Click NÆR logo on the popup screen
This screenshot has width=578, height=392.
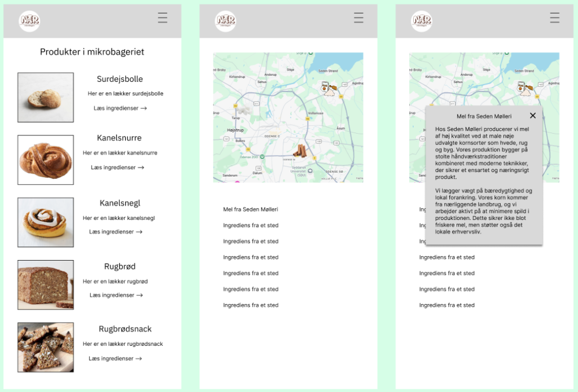(422, 21)
